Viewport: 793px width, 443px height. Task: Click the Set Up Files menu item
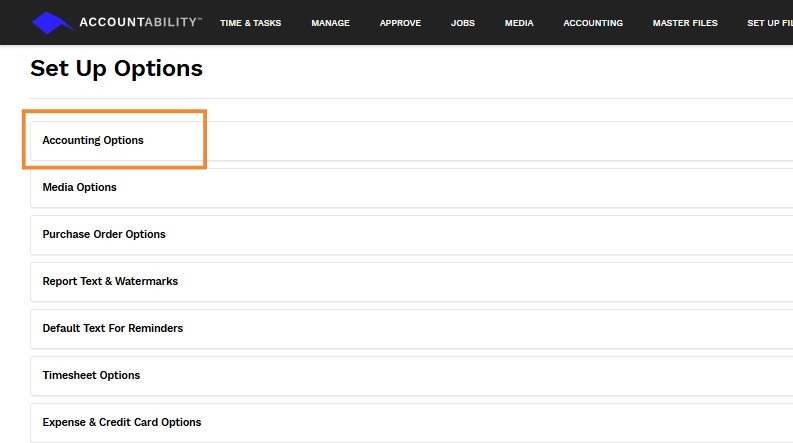coord(769,23)
